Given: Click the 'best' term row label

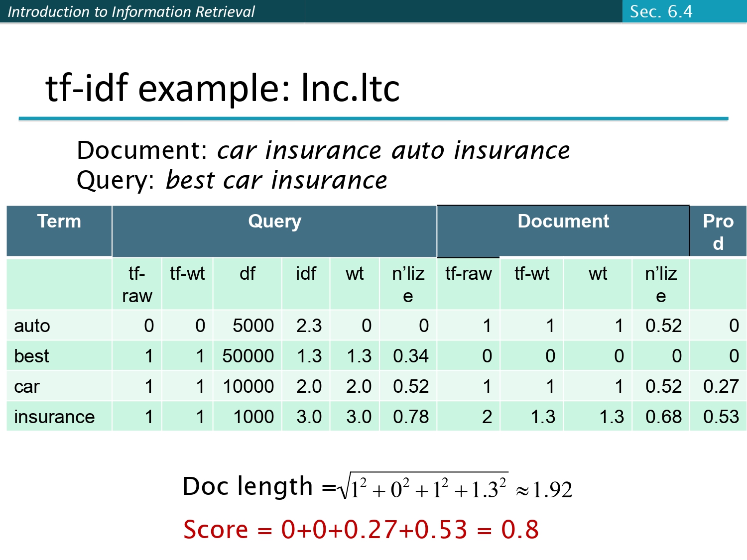Looking at the screenshot, I should pyautogui.click(x=31, y=356).
